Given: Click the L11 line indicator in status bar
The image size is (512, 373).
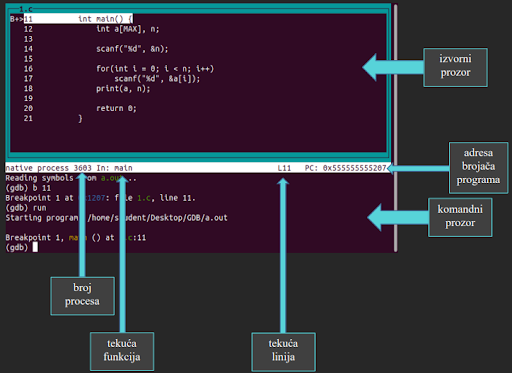Looking at the screenshot, I should click(284, 168).
